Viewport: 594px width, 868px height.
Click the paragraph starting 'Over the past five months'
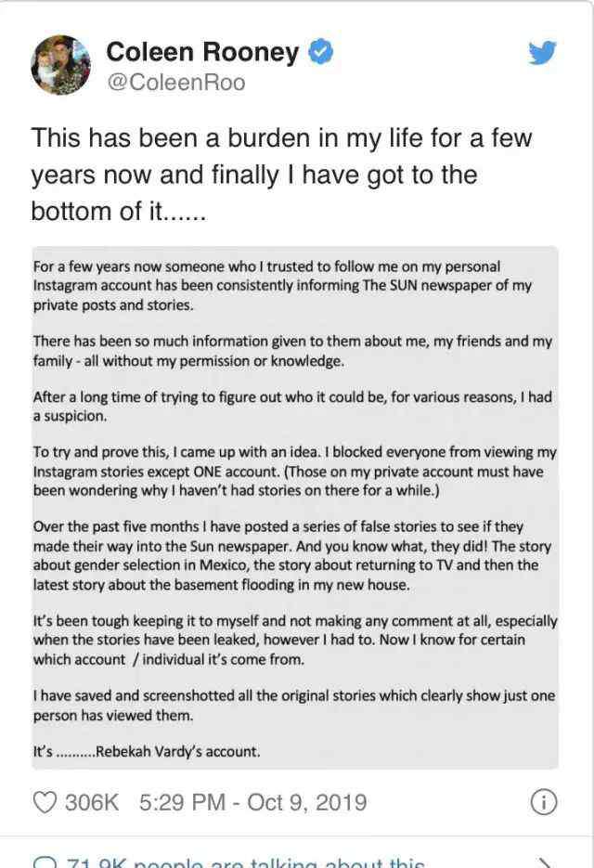(292, 555)
